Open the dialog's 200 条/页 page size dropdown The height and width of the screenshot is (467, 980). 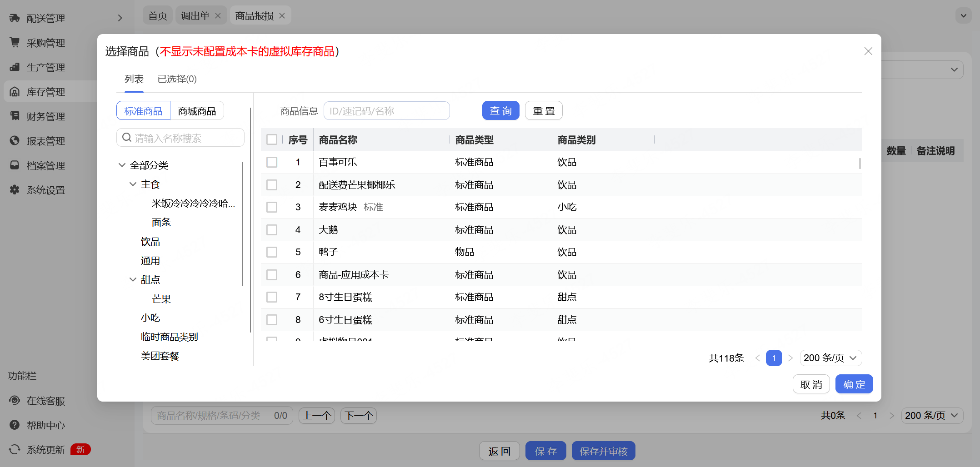tap(830, 358)
